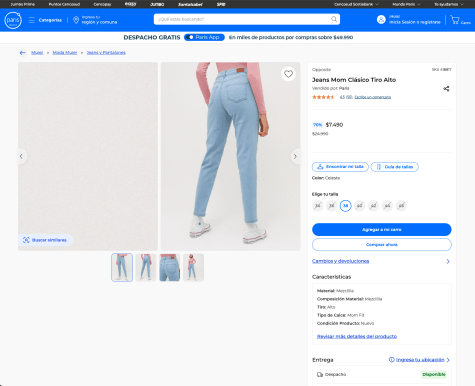Screen dimensions: 475x386
Task: Go to Mujer breadcrumb
Action: [37, 53]
